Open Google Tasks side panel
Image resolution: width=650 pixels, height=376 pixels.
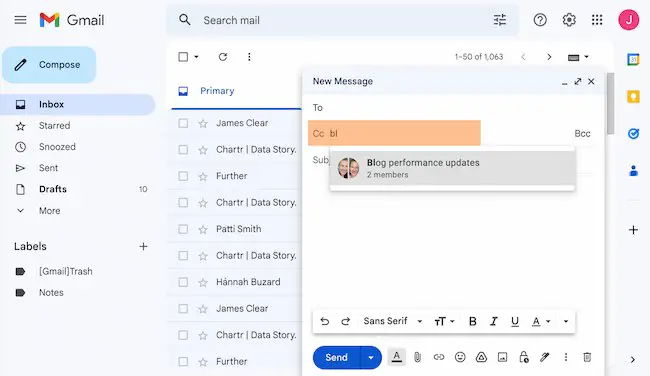633,133
